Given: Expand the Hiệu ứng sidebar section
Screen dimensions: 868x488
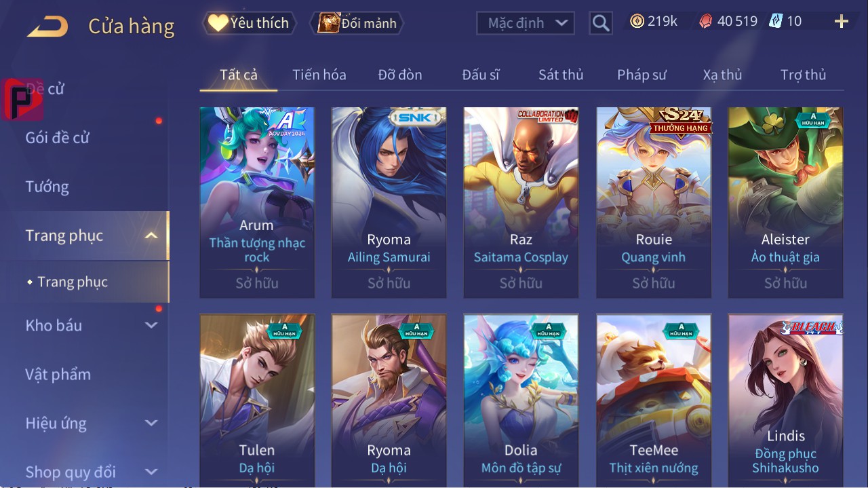Looking at the screenshot, I should tap(151, 423).
